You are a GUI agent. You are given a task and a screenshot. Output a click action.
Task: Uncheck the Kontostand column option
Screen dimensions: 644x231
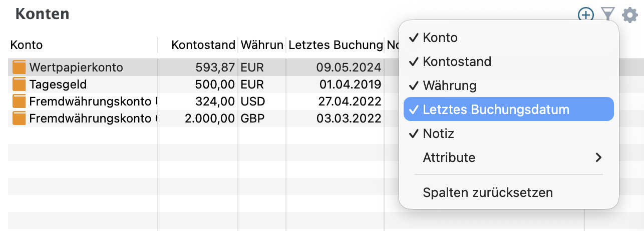457,61
